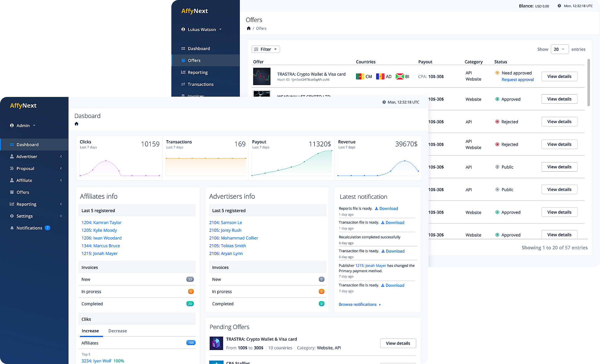Click the Advertiser person icon in sidebar
The image size is (600, 364).
coord(12,157)
